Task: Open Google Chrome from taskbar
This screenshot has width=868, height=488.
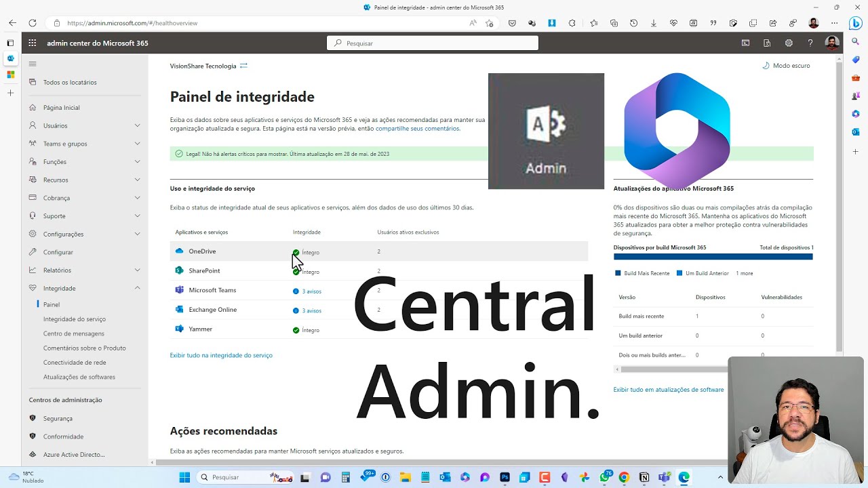Action: coord(624,477)
